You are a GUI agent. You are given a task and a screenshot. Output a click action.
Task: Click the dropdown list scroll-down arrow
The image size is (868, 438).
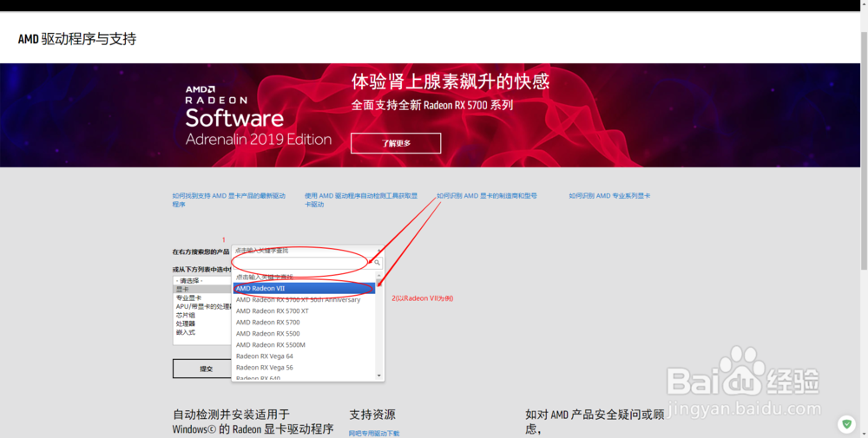point(379,376)
